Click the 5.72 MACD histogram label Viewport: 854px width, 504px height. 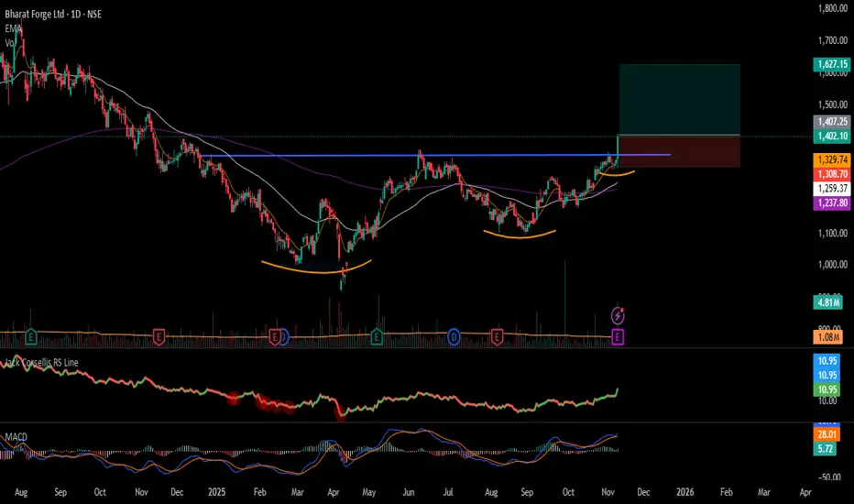pyautogui.click(x=825, y=449)
